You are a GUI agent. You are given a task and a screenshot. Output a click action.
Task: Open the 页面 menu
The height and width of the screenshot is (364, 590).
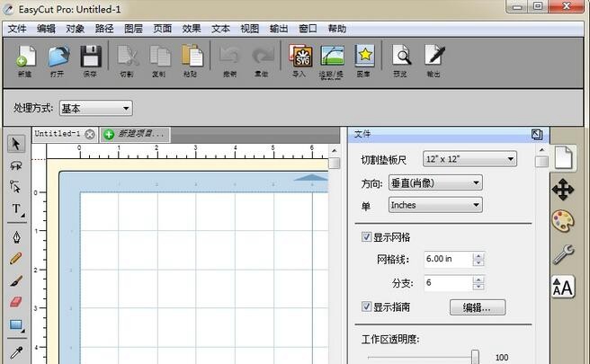pyautogui.click(x=163, y=29)
